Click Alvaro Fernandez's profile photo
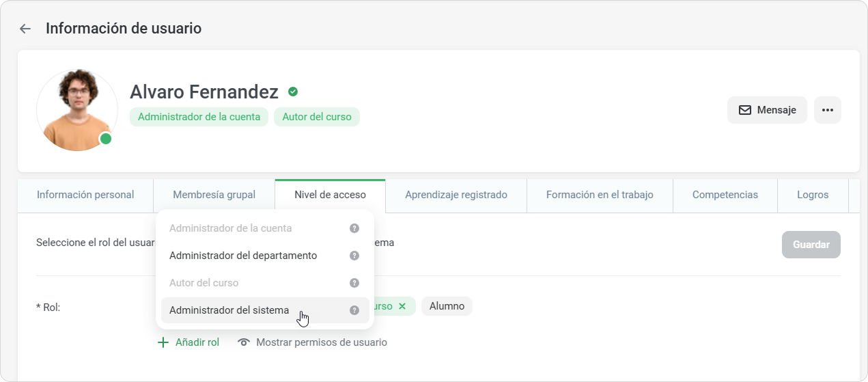 click(77, 109)
